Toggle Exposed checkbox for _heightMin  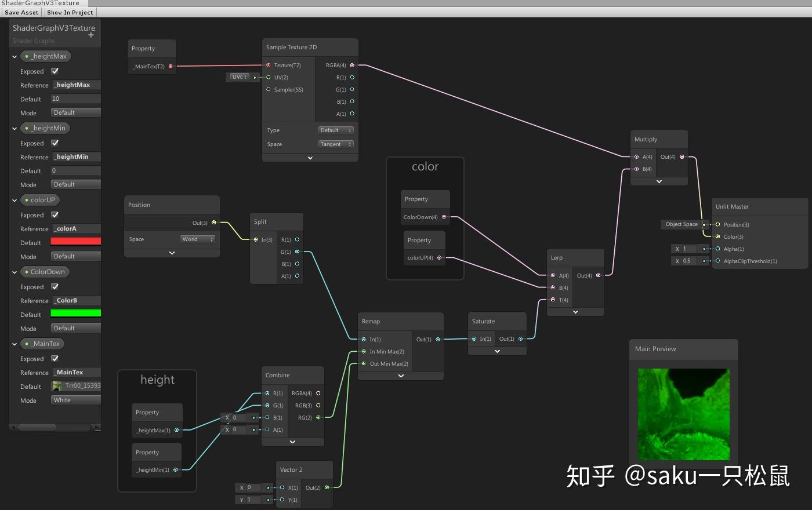click(55, 143)
